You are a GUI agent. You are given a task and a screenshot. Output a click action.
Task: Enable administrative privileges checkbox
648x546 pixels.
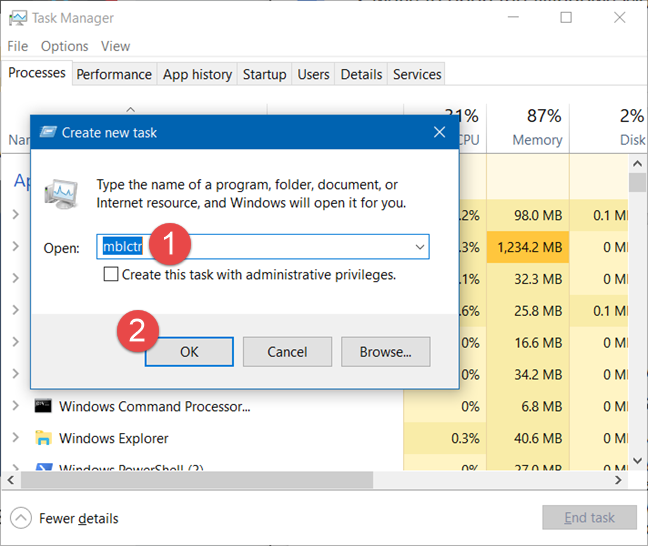click(x=111, y=274)
